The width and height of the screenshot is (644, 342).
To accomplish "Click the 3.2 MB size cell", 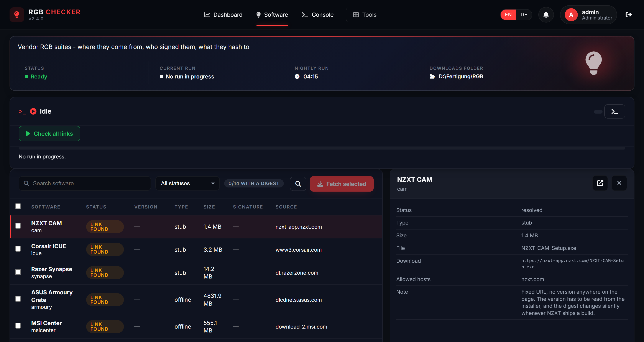I will click(213, 250).
